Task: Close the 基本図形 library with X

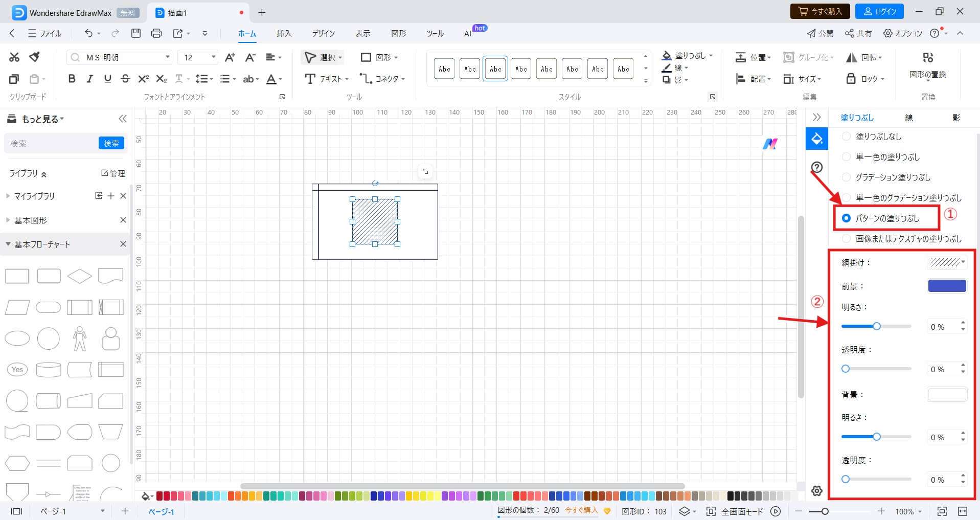Action: tap(123, 220)
